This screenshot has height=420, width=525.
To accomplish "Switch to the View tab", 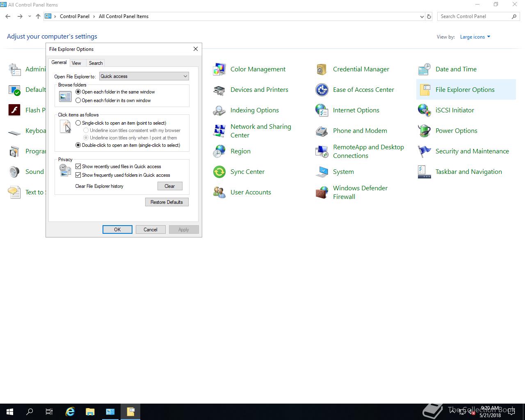I will tap(76, 63).
